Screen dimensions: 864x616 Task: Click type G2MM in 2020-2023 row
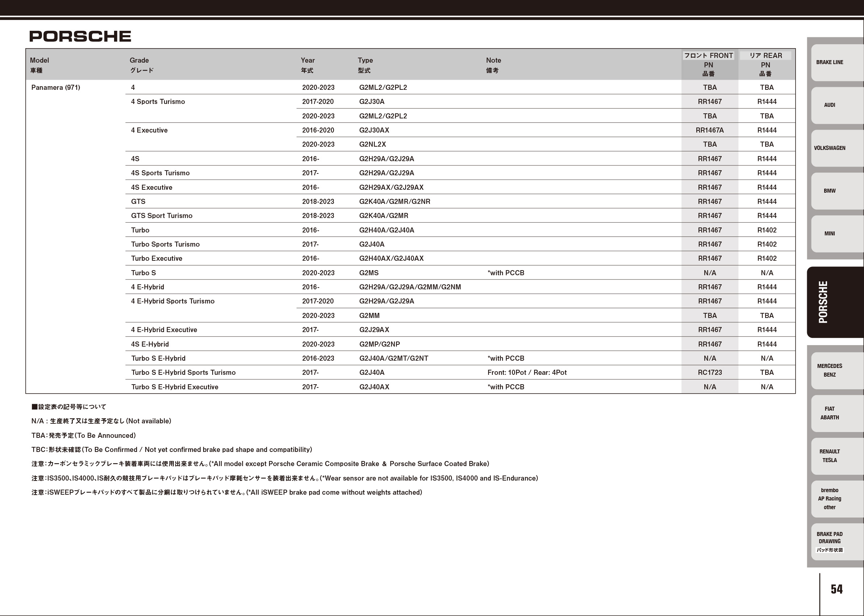coord(369,315)
